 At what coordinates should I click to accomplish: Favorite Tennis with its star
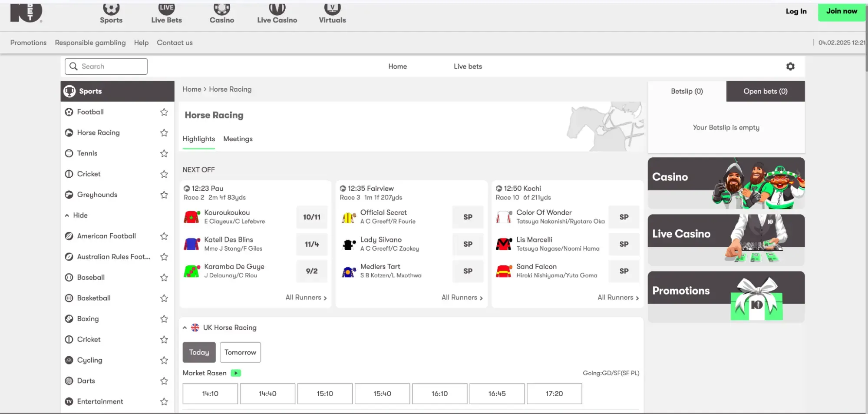point(164,153)
